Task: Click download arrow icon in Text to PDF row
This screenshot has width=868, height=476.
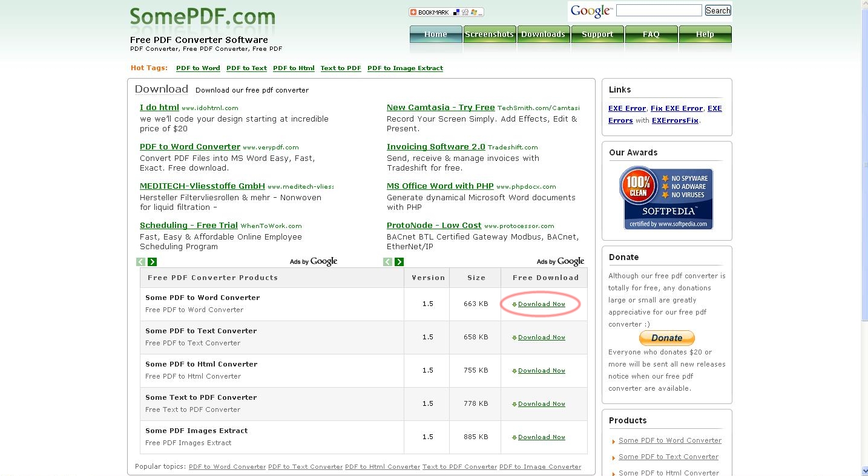Action: coord(515,404)
